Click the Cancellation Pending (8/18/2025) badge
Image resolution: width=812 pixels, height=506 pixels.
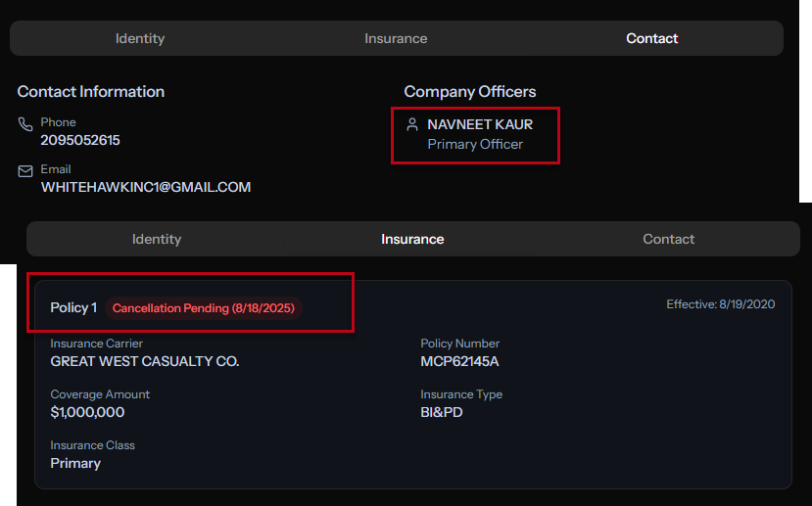[x=204, y=308]
